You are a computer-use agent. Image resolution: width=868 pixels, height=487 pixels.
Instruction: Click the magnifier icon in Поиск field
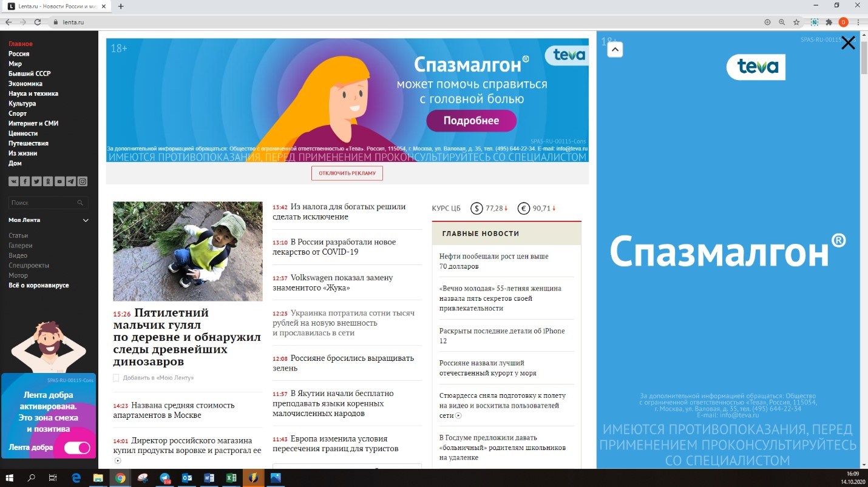point(80,203)
